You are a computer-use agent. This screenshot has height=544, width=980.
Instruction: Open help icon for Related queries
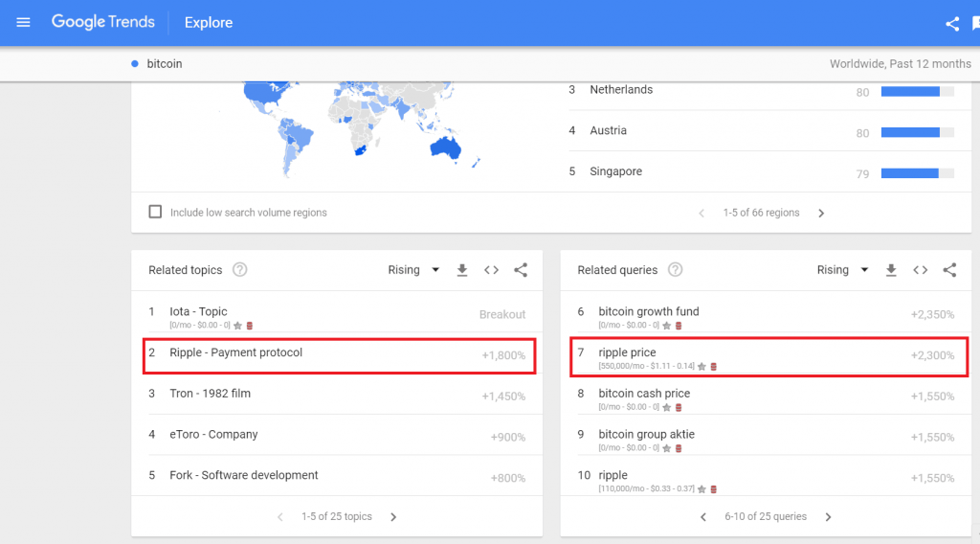[675, 269]
